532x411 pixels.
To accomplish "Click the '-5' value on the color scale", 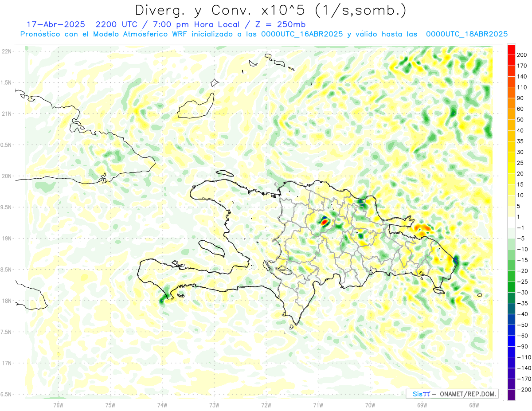I will click(x=521, y=239).
